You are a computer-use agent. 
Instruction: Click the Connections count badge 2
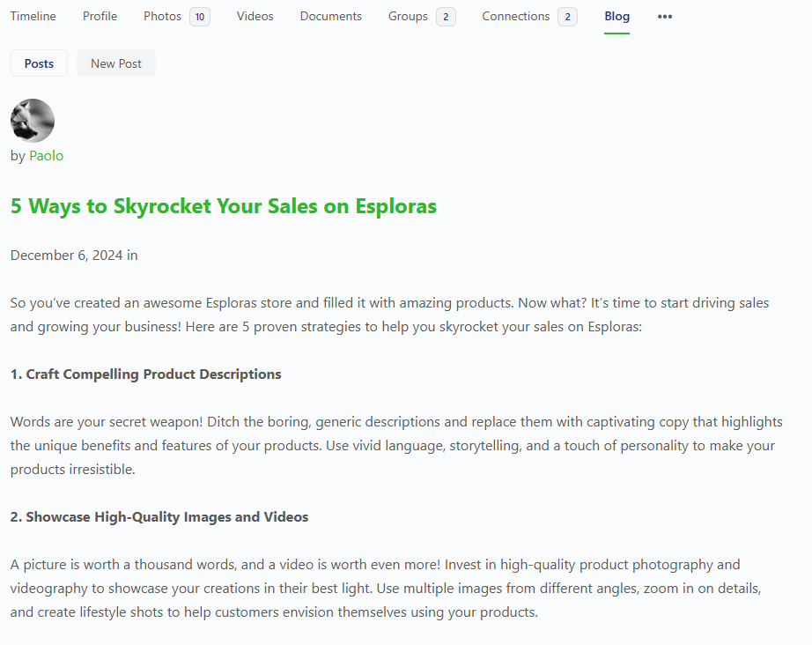[x=567, y=17]
